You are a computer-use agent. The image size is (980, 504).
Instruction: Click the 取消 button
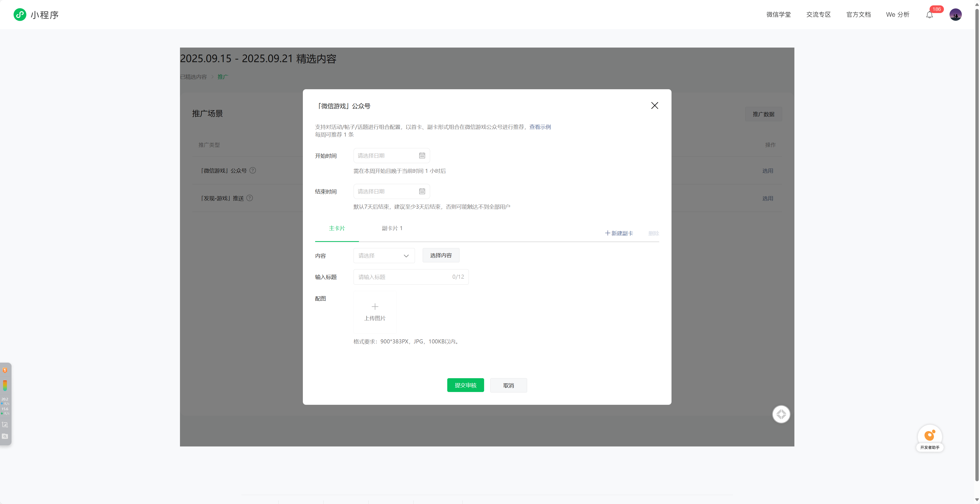pos(508,385)
